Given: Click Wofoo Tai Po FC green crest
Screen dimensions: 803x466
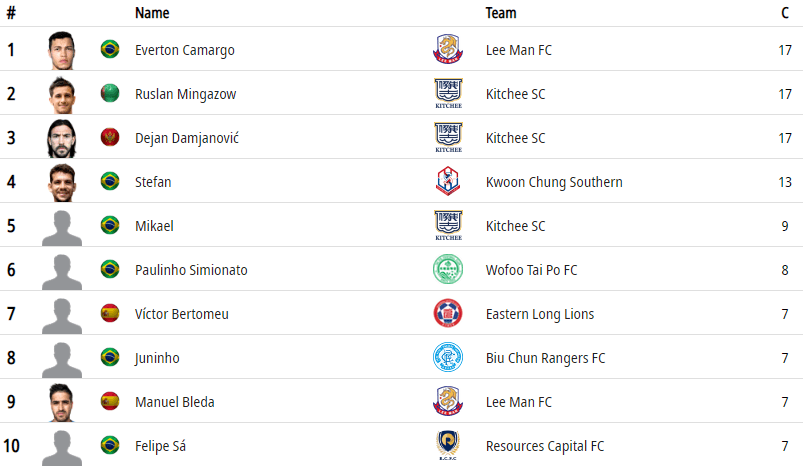Looking at the screenshot, I should point(448,270).
